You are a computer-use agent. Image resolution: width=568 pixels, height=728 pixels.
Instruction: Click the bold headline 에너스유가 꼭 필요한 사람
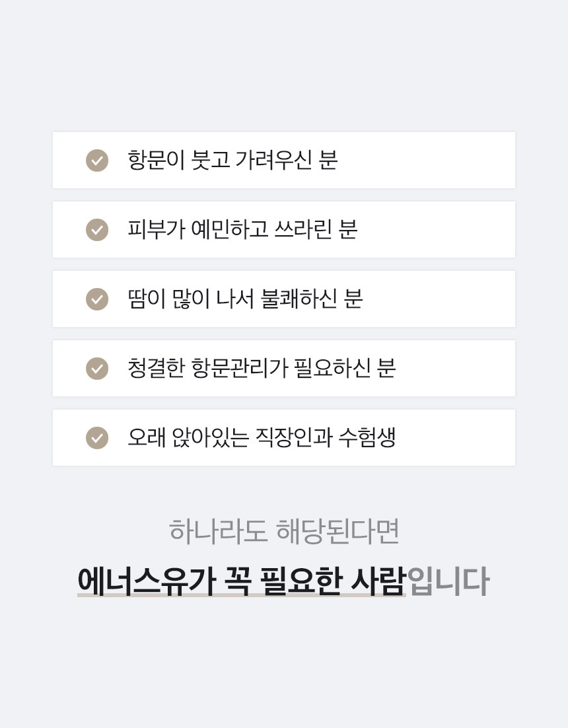tap(241, 581)
